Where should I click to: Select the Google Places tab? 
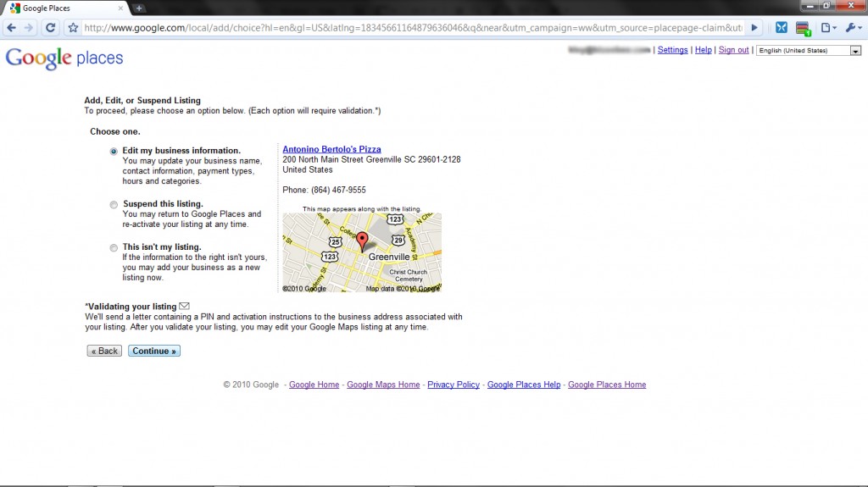(x=66, y=8)
